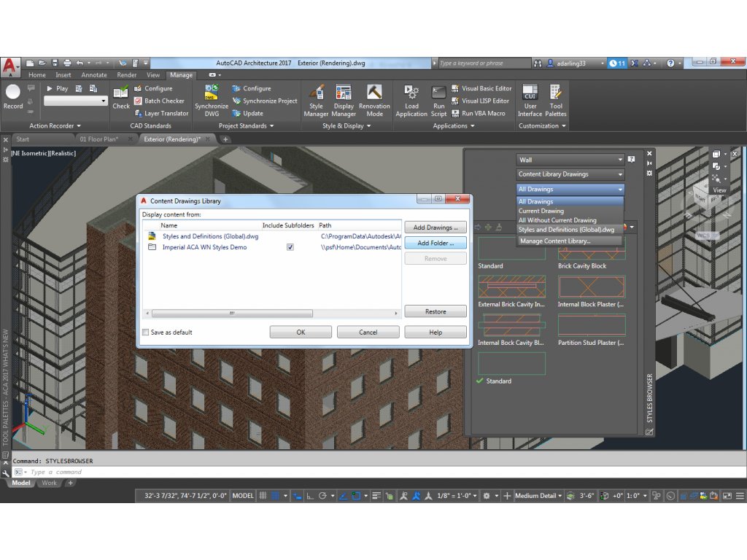This screenshot has height=560, width=747.
Task: Click OK in Content Drawings Library
Action: pyautogui.click(x=301, y=332)
